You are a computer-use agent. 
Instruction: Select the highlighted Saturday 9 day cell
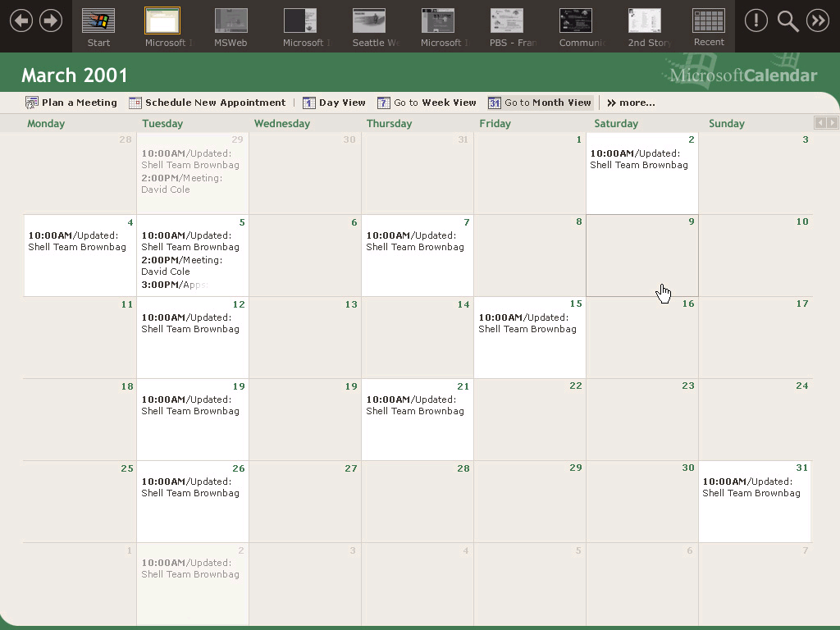(642, 256)
